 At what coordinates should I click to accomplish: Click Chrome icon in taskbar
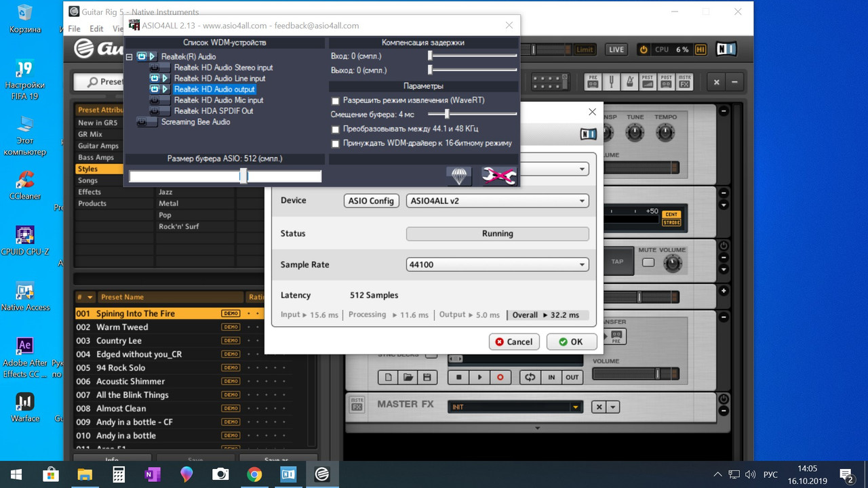[254, 474]
